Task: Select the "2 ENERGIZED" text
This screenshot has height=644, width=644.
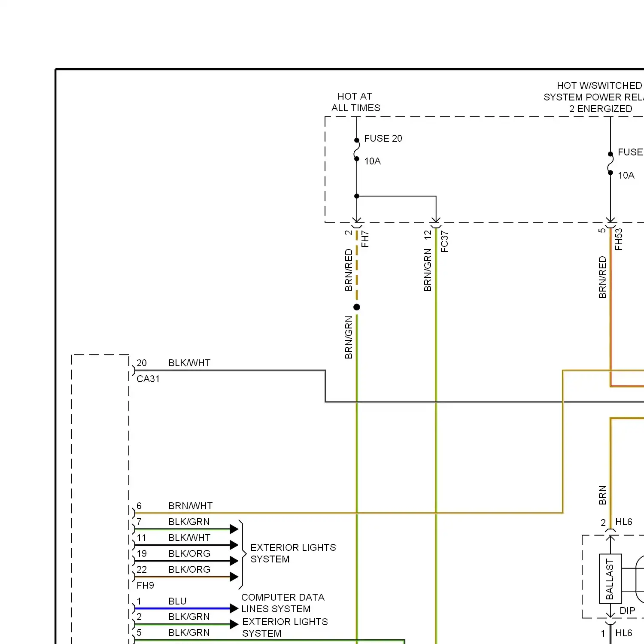Action: point(601,109)
